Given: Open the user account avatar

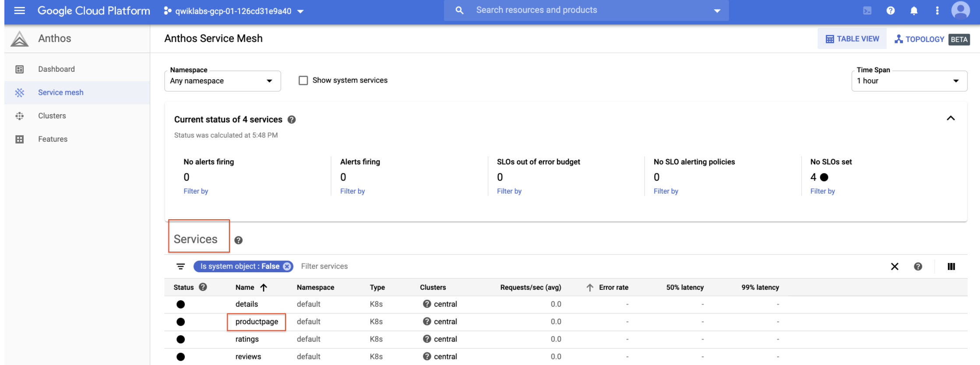Looking at the screenshot, I should 961,10.
